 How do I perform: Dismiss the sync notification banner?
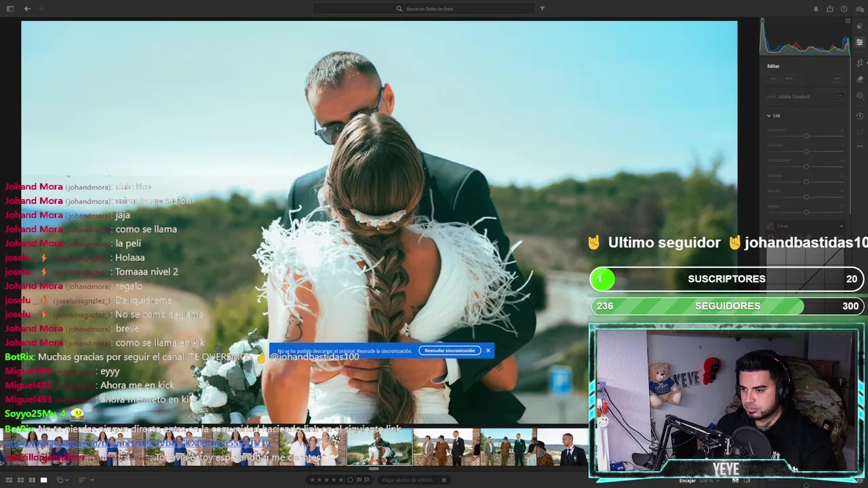488,350
